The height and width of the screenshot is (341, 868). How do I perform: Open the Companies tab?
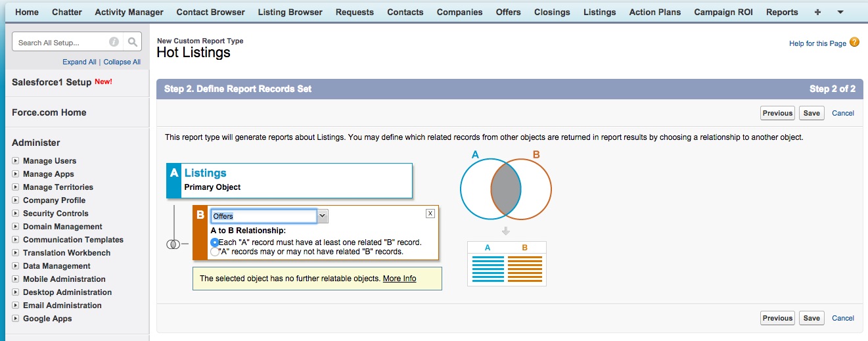pyautogui.click(x=460, y=12)
